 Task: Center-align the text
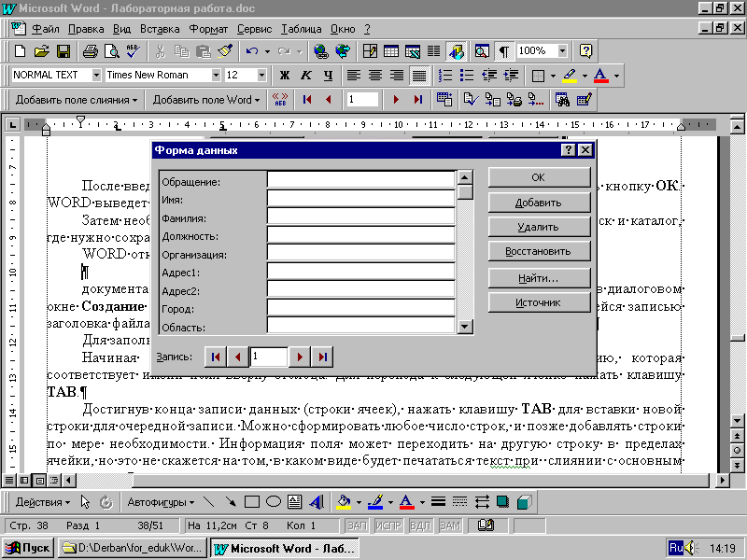pos(375,76)
